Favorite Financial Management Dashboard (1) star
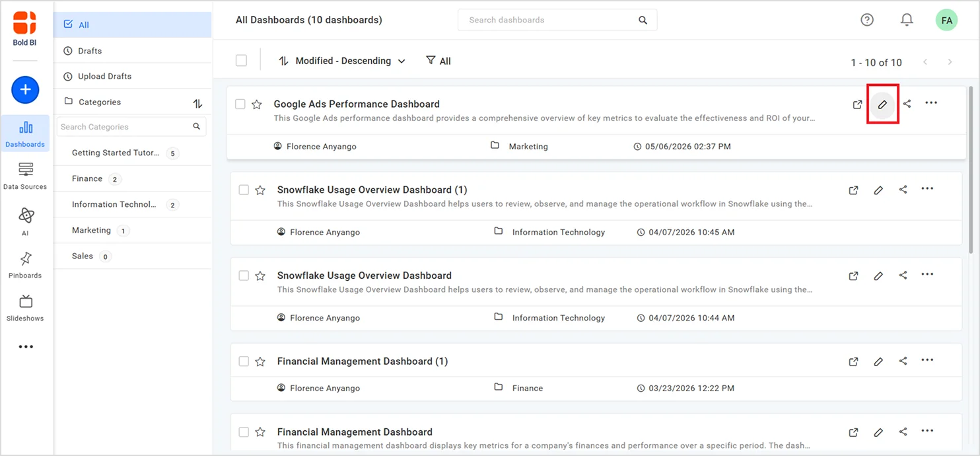The height and width of the screenshot is (456, 980). click(260, 361)
